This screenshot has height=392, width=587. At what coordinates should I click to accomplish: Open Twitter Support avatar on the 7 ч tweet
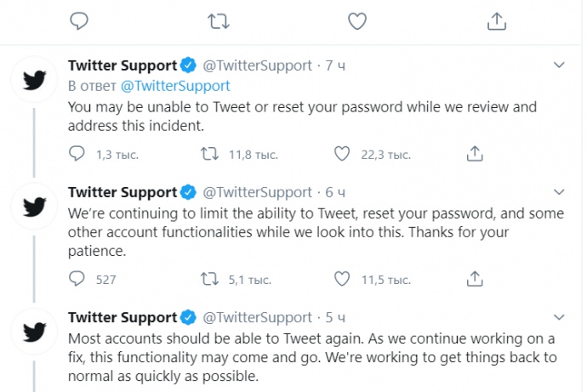[34, 80]
